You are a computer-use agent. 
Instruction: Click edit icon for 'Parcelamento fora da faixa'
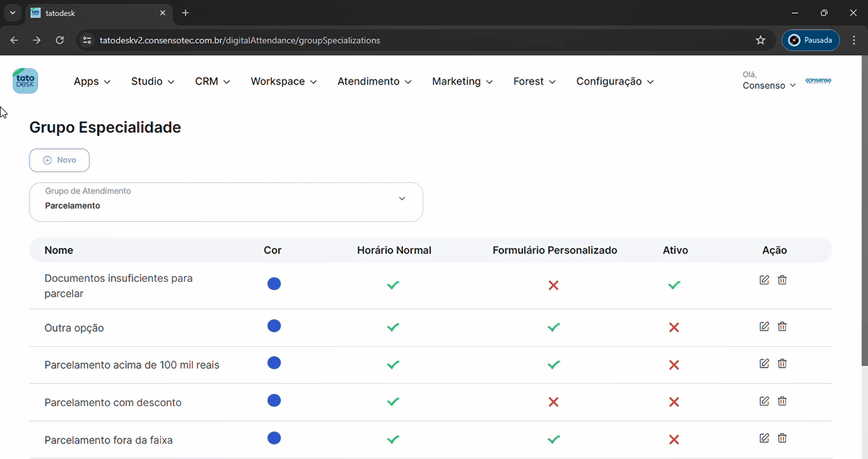pos(764,438)
